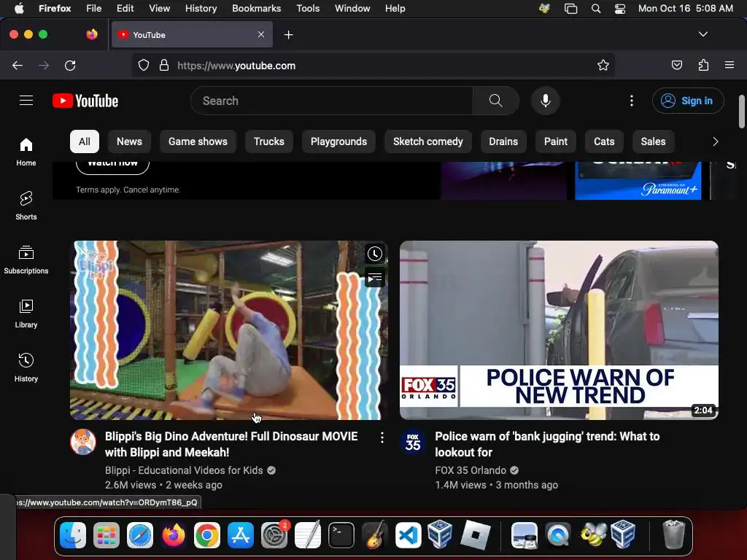Open Firefox History menu
This screenshot has height=560, width=747.
(201, 9)
